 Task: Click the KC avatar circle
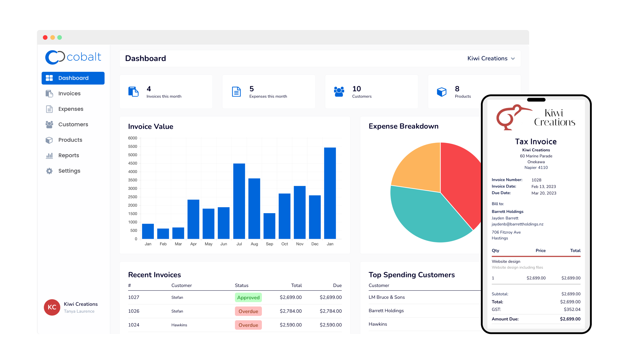[x=52, y=307]
